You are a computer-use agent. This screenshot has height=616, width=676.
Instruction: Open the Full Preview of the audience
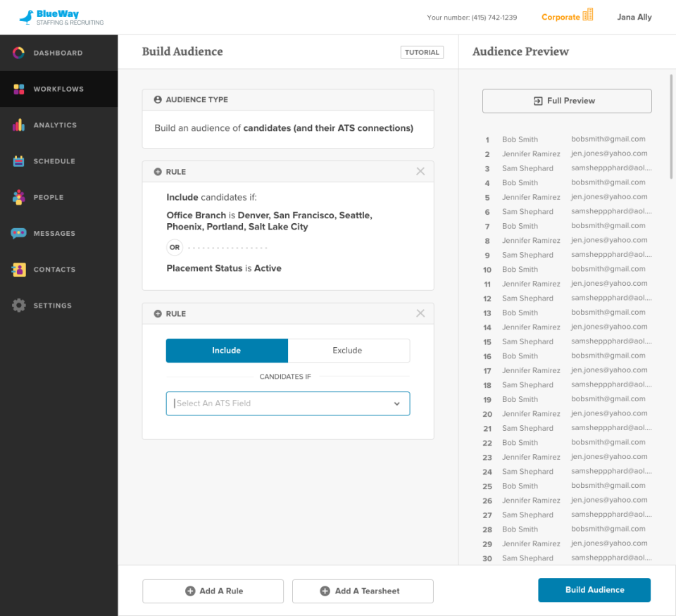point(567,101)
